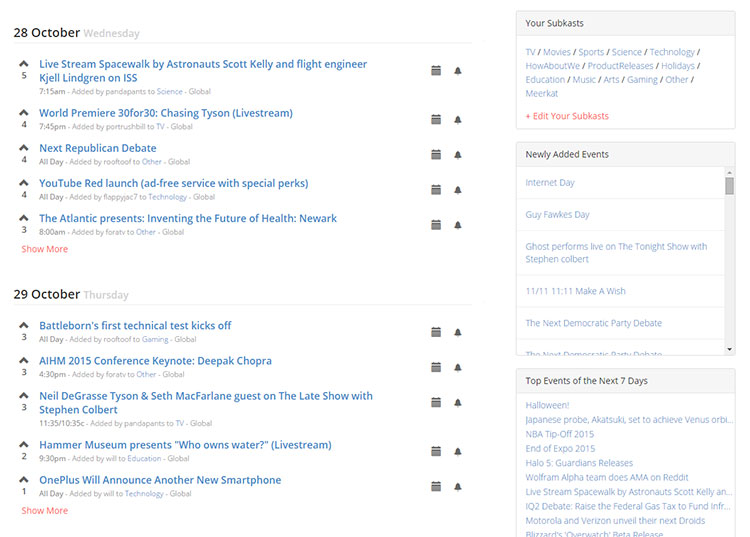
Task: Set bell reminder for Hammer Museum event
Action: click(x=458, y=451)
